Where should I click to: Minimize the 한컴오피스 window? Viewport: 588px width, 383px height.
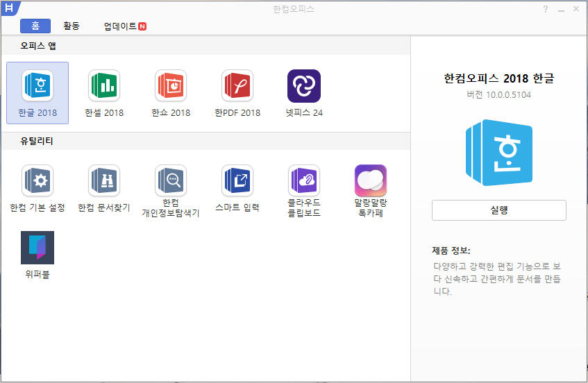561,9
